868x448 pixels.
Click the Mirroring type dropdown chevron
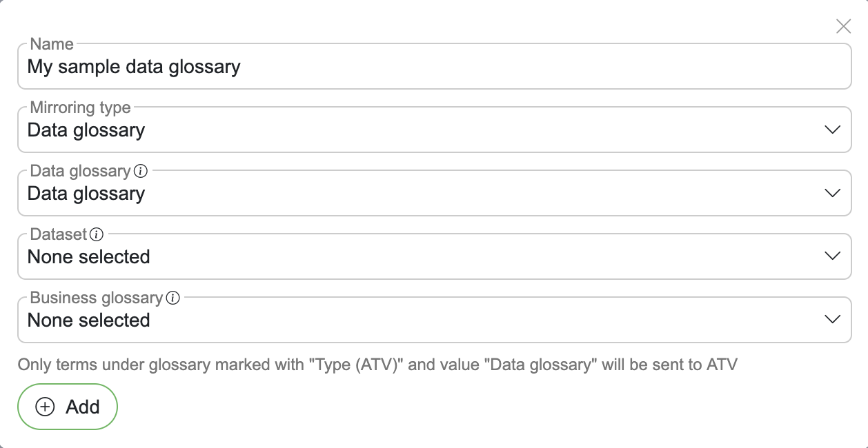pos(833,129)
